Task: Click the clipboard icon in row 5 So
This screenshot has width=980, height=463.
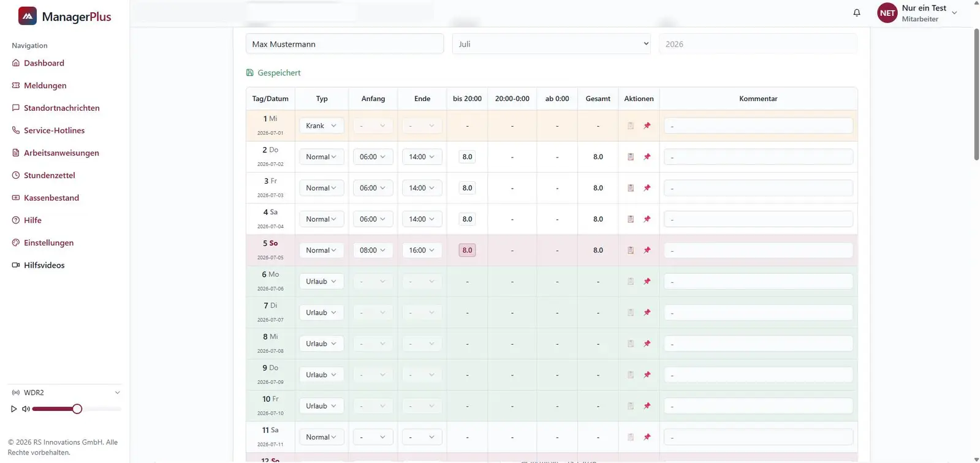Action: (631, 250)
